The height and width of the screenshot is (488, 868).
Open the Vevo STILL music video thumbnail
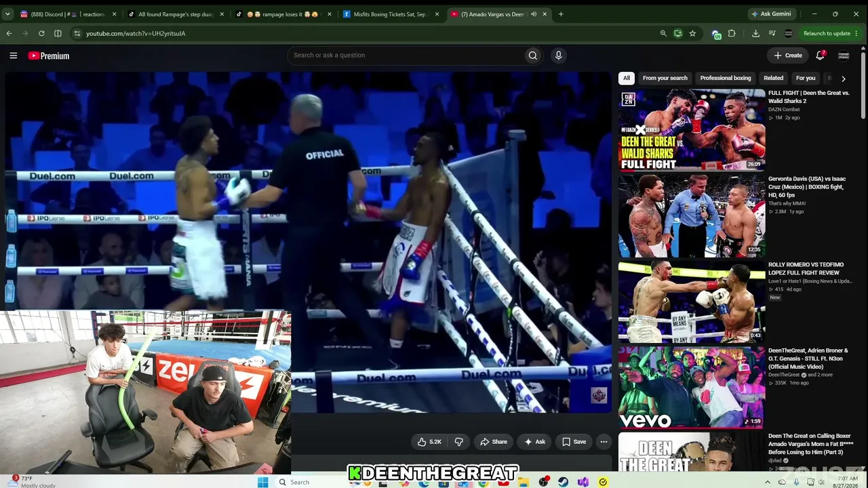tap(692, 388)
